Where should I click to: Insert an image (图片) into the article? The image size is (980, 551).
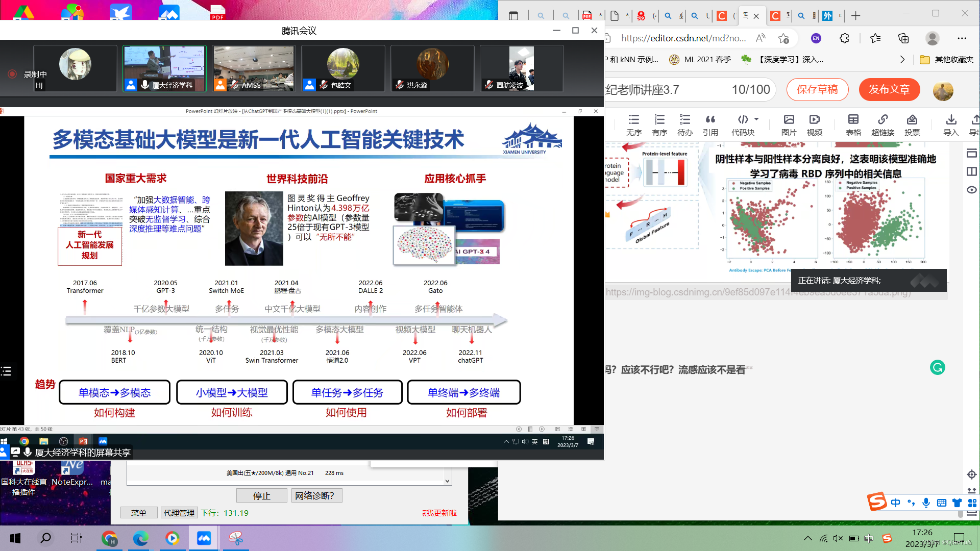tap(789, 125)
